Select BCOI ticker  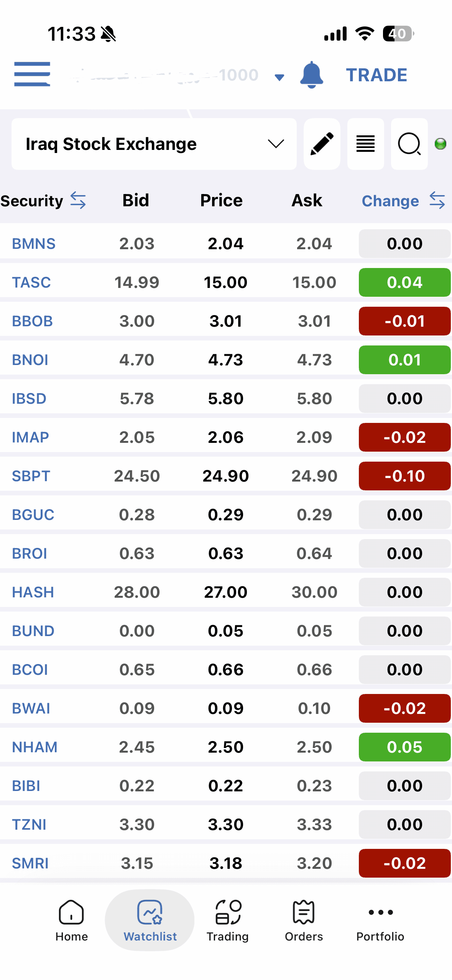click(x=30, y=669)
